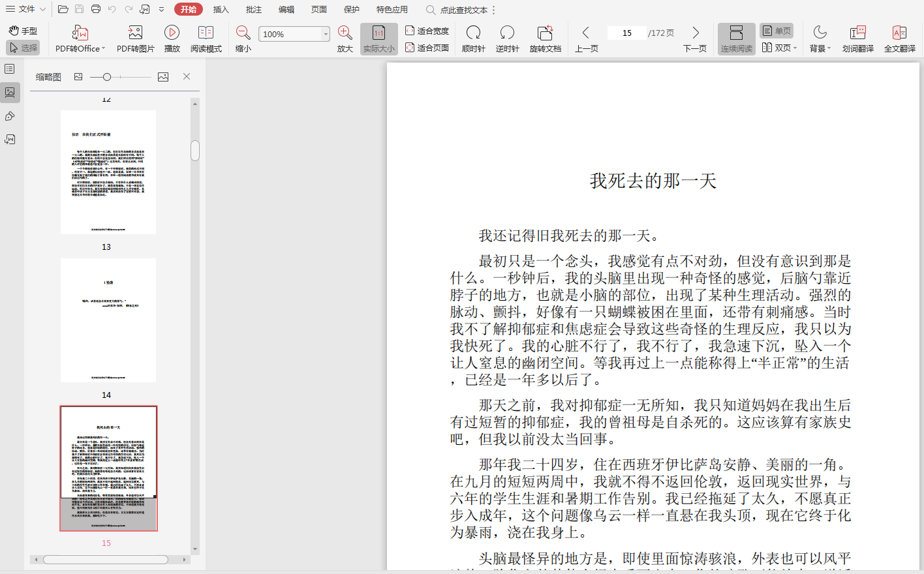This screenshot has height=574, width=924.
Task: Switch to the 插入 tab
Action: pyautogui.click(x=221, y=10)
